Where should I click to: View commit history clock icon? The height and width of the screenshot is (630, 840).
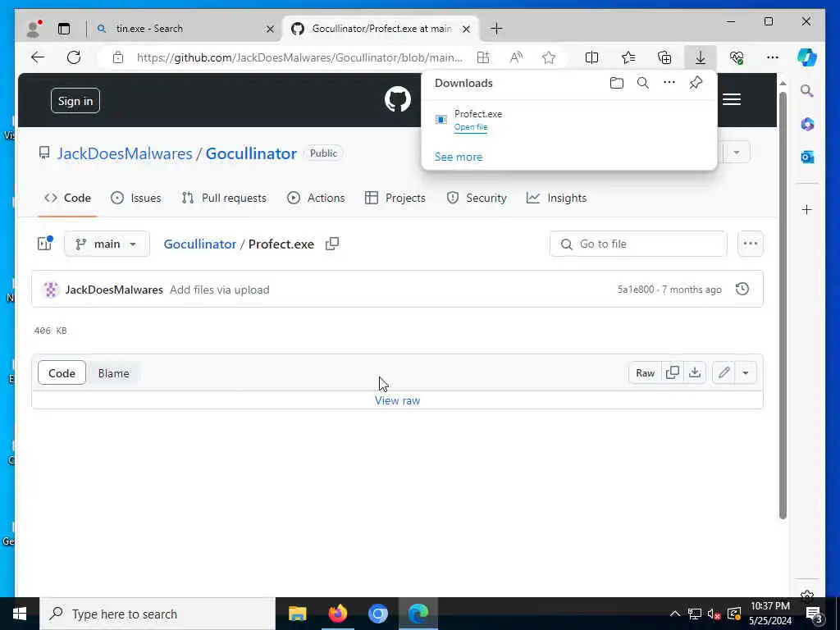(742, 290)
